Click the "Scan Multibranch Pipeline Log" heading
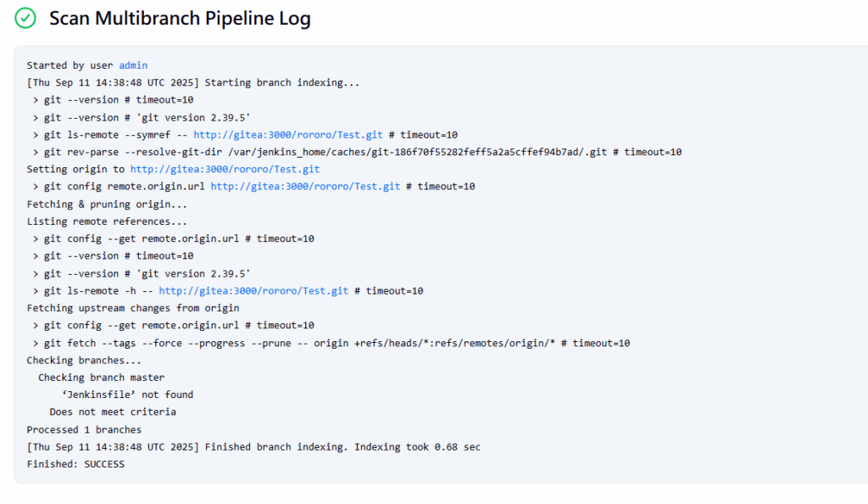 (x=180, y=18)
